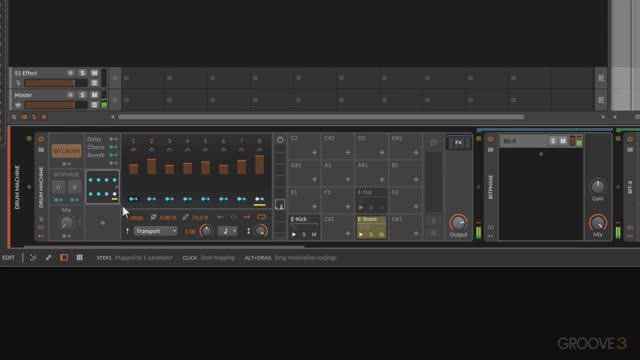Turn the rightmost orange knob in Steps
Image resolution: width=640 pixels, height=360 pixels.
point(261,231)
